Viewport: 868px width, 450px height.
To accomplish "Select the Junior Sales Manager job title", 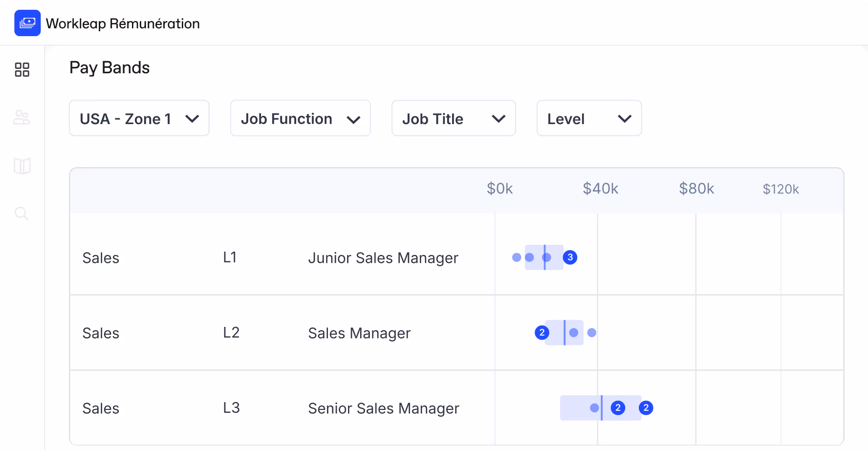I will point(383,258).
